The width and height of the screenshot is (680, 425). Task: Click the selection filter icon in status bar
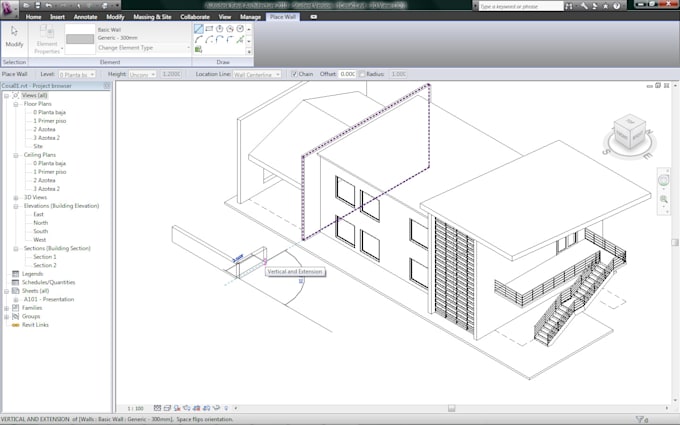click(x=641, y=419)
